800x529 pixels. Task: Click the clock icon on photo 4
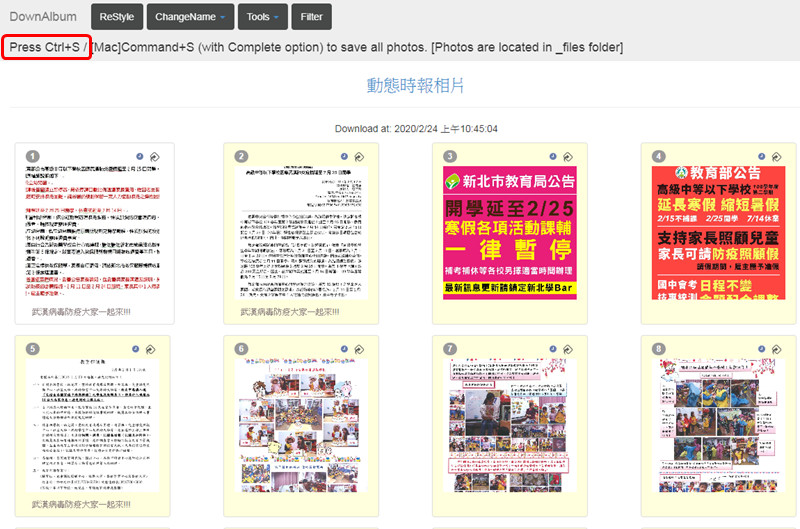click(762, 157)
